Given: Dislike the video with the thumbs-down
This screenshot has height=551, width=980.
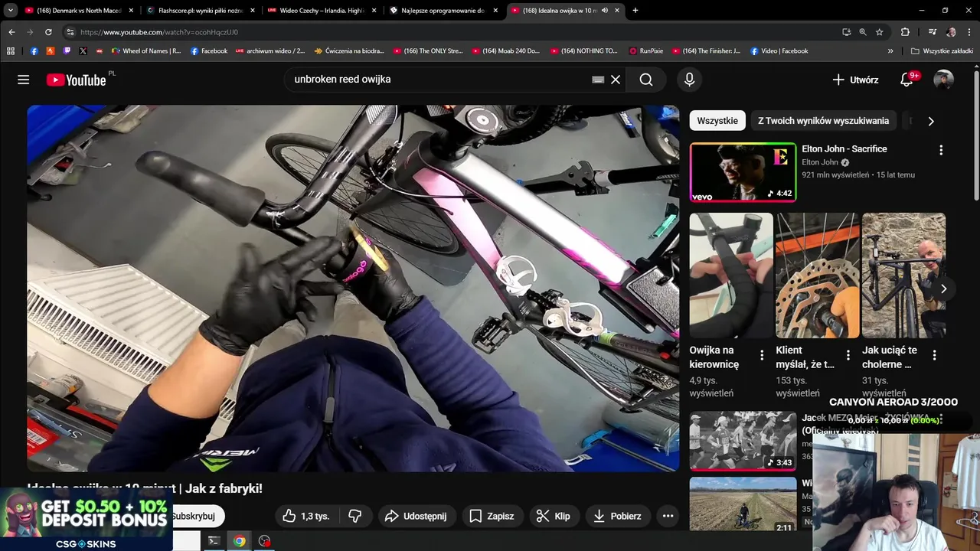Looking at the screenshot, I should 354,516.
